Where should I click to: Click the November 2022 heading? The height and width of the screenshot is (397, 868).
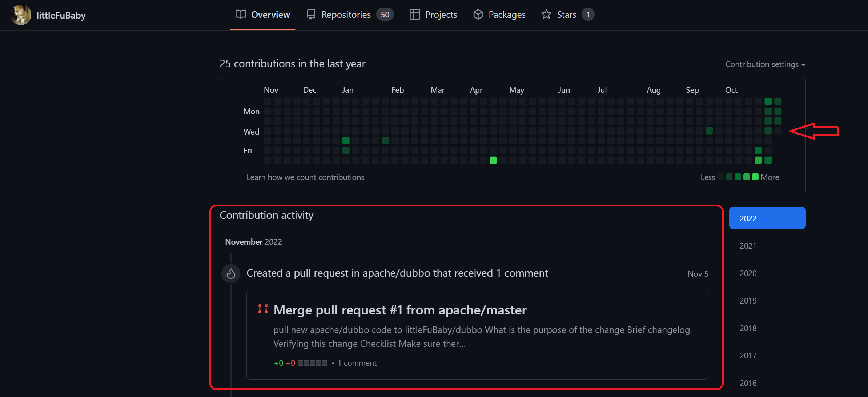click(253, 242)
